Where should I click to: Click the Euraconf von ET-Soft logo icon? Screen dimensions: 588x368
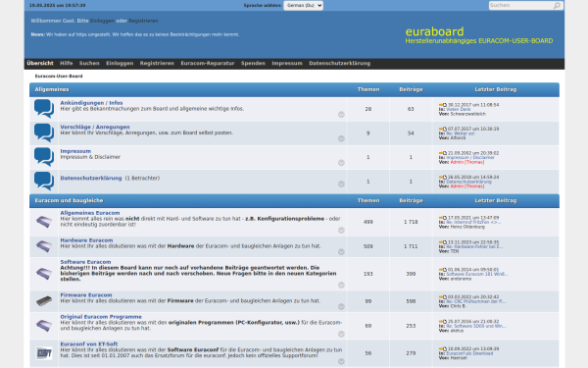coord(44,353)
